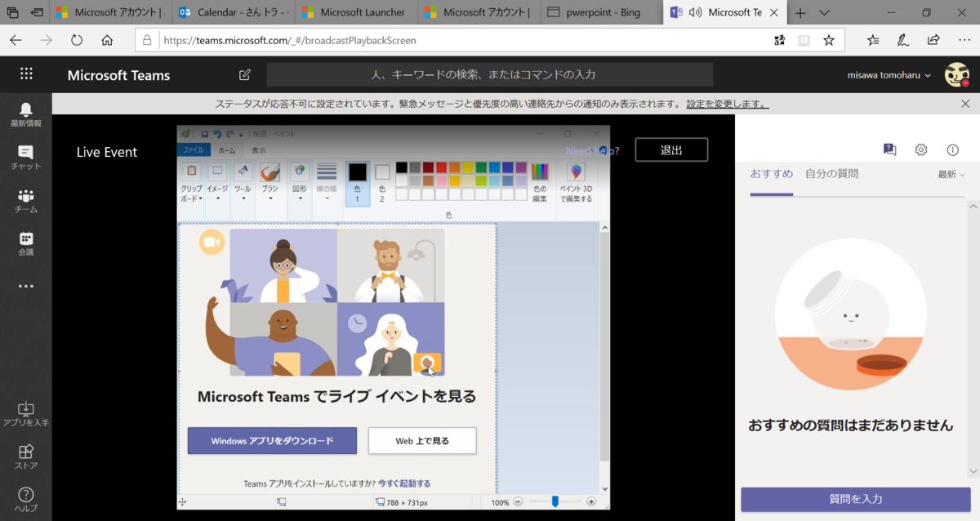The image size is (980, 521).
Task: Click the Paint zoom in plus button
Action: pyautogui.click(x=591, y=501)
